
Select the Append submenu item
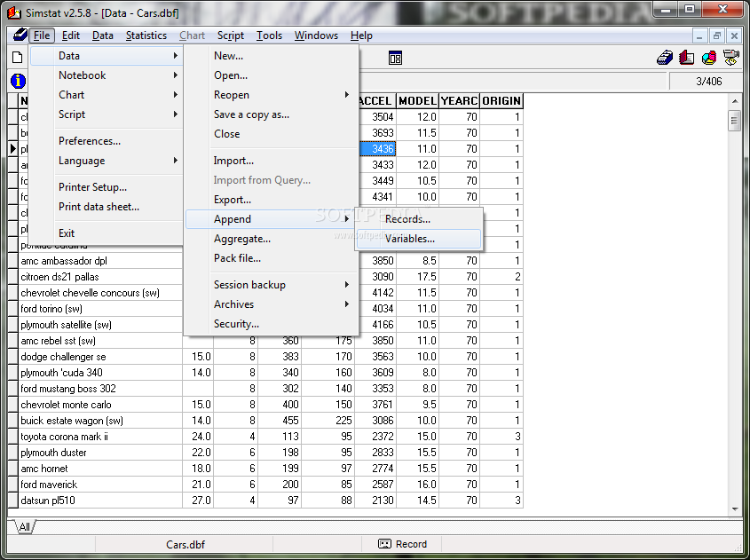[272, 219]
